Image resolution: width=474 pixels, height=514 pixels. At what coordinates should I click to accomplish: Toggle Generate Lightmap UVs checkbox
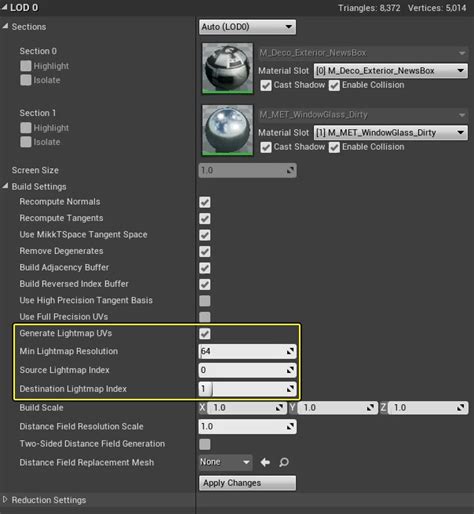coord(205,334)
